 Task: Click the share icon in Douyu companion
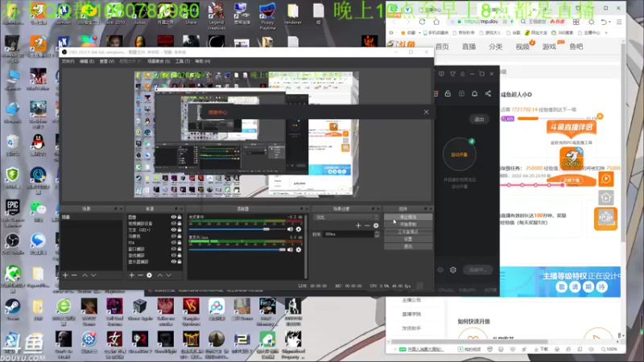click(x=488, y=93)
